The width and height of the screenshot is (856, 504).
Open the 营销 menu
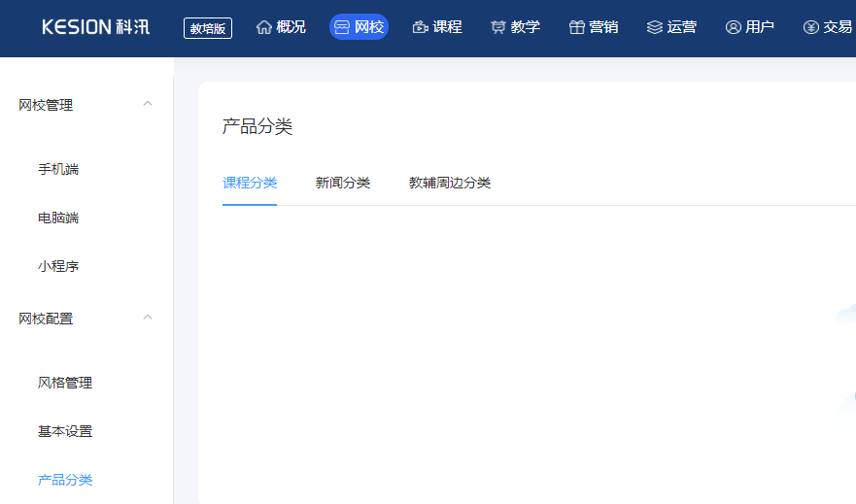coord(603,27)
